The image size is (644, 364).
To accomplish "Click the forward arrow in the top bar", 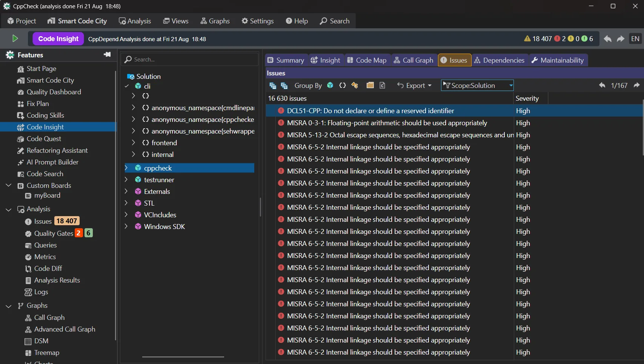I will point(621,39).
